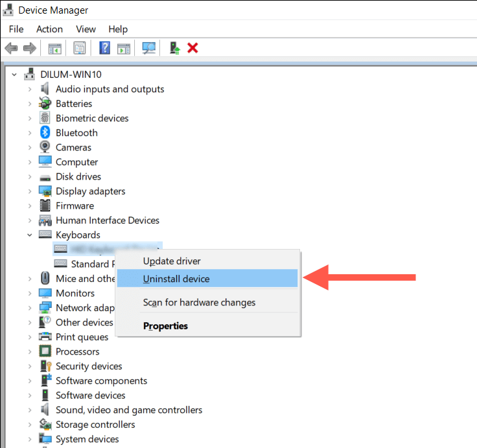Click the red X Uninstall toolbar icon
The height and width of the screenshot is (448, 477).
point(192,48)
